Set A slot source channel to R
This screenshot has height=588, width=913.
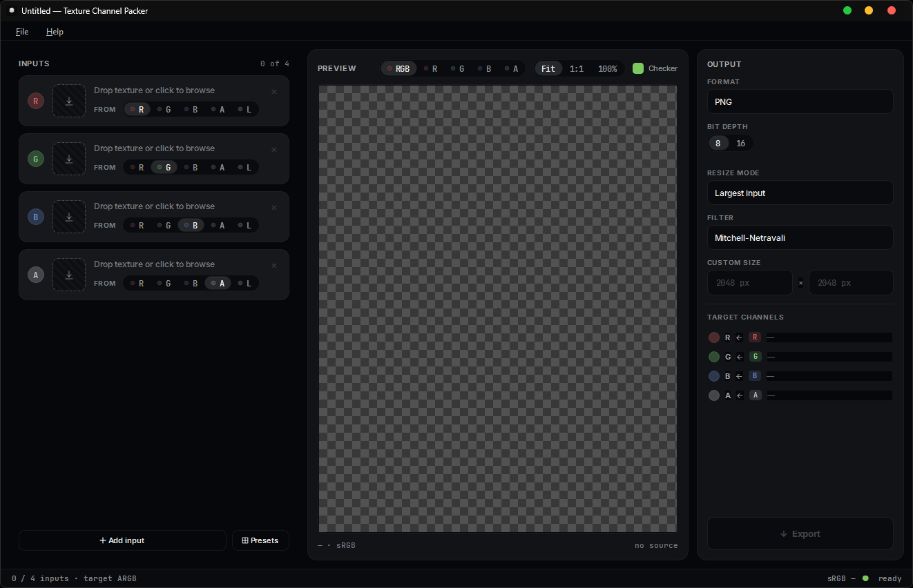point(137,283)
